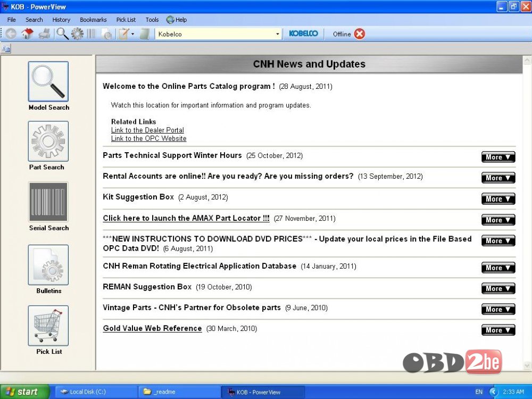Image resolution: width=532 pixels, height=399 pixels.
Task: Expand the hidden system tray icons arrow
Action: [493, 392]
